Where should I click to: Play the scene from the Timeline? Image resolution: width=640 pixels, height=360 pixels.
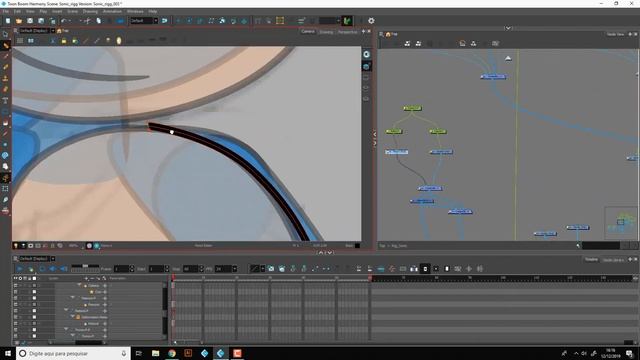tap(19, 269)
